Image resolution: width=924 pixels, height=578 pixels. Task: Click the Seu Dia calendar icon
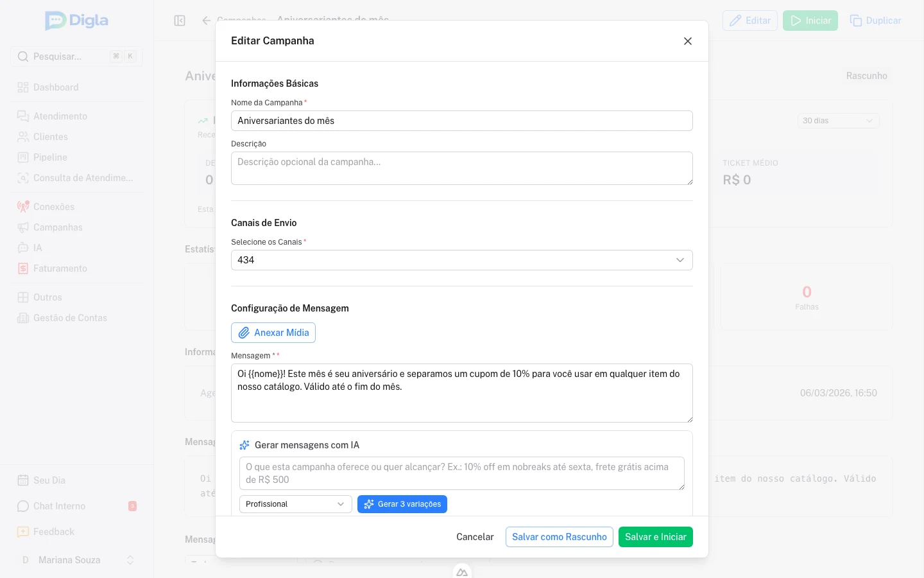point(23,480)
